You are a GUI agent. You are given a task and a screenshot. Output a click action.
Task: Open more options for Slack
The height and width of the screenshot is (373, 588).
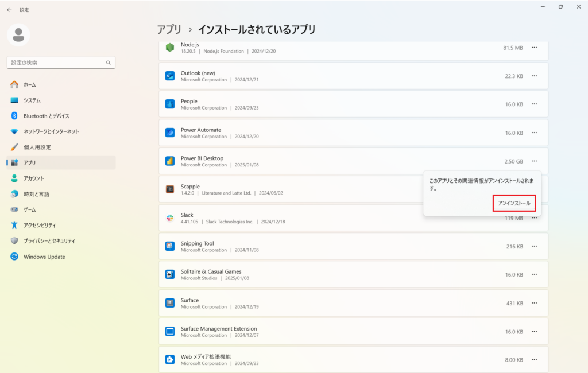click(535, 219)
